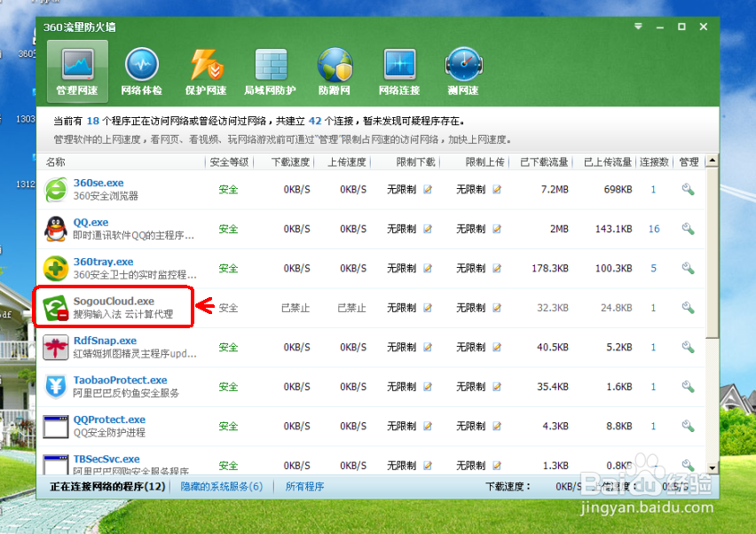Open the 管理网速 toolbar tab

tap(77, 71)
